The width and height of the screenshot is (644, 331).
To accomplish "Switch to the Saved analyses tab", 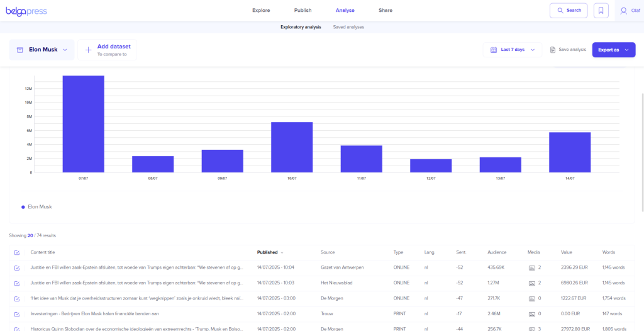I will [348, 27].
